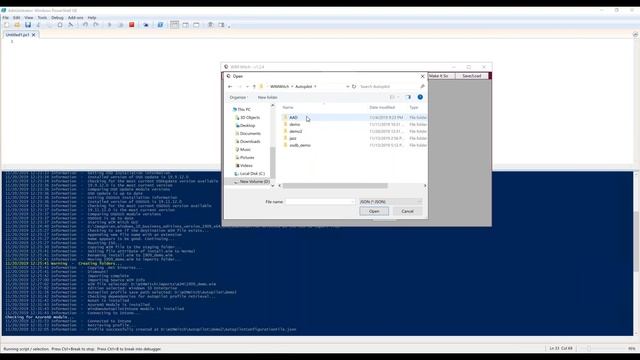Create a new script in ISE toolbar

(x=7, y=25)
